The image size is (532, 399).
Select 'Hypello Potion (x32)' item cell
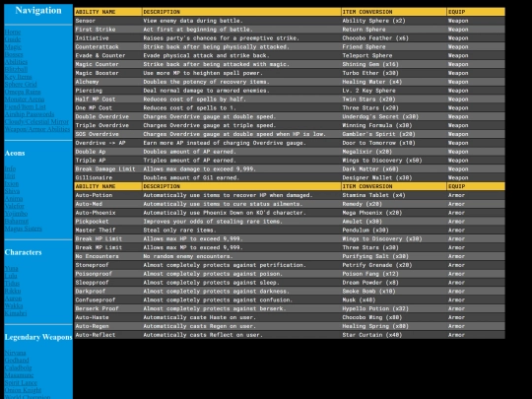(x=375, y=308)
